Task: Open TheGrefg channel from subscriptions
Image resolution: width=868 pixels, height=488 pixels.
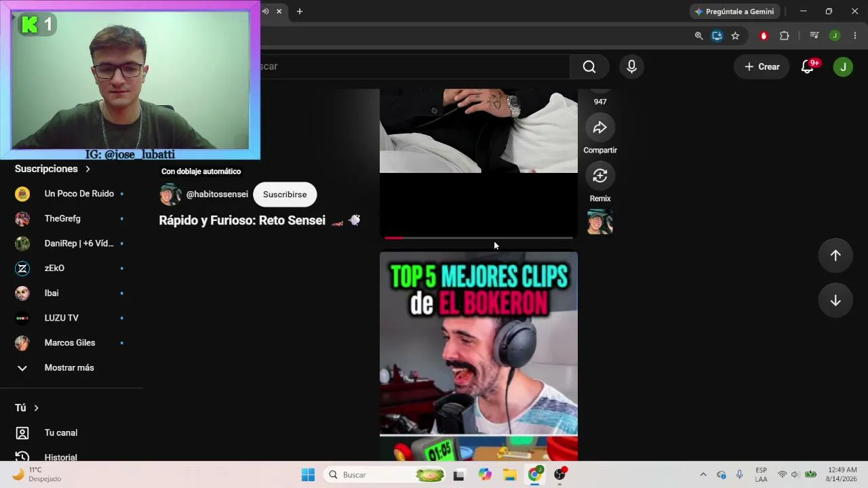Action: (x=72, y=218)
